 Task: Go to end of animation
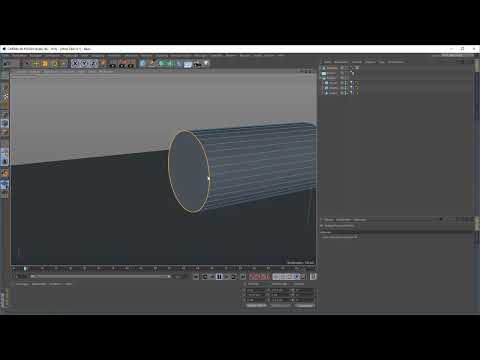[243, 276]
